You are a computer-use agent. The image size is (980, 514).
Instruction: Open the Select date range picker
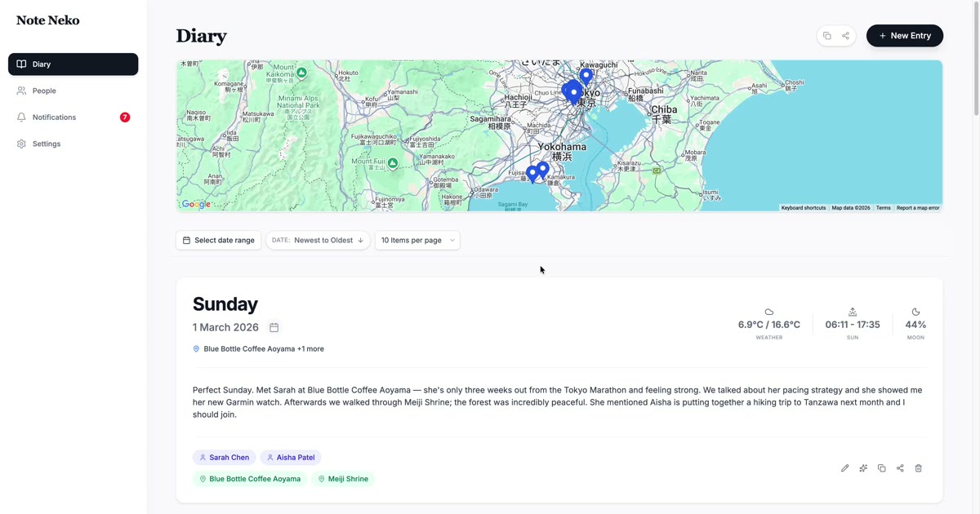point(219,240)
